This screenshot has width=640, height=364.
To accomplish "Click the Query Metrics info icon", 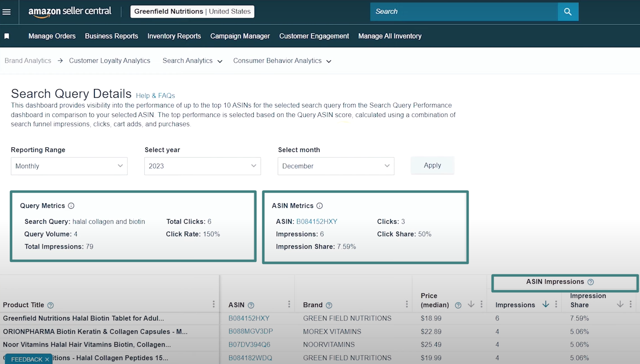I will tap(71, 206).
